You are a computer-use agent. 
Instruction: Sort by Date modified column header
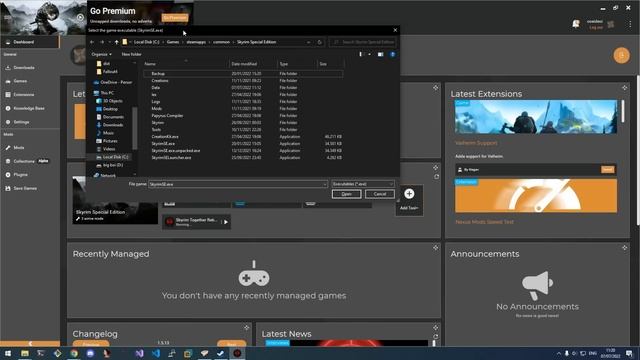coord(253,64)
